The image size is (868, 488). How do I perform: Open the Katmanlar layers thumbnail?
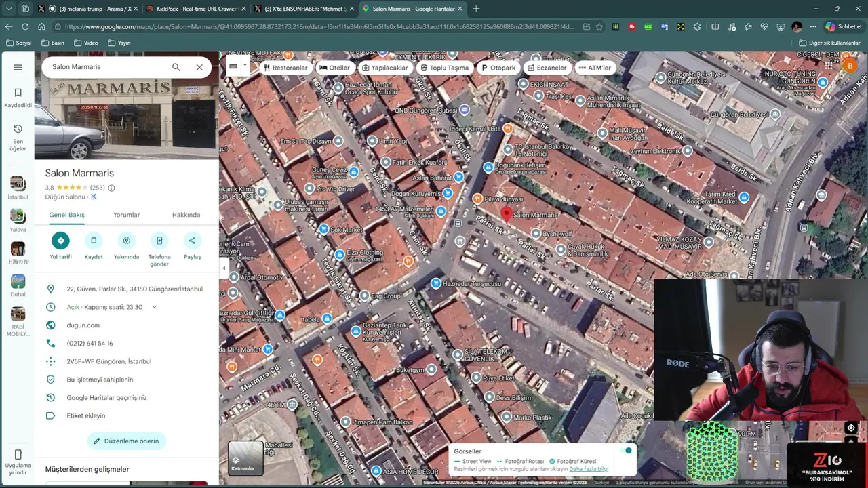coord(245,458)
